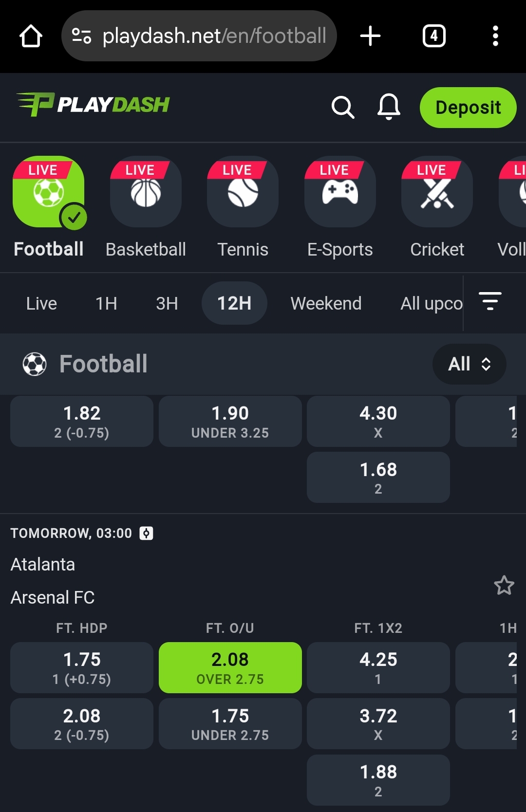
Task: Toggle the UNDER 2.75 odds at 1.75
Action: [230, 723]
